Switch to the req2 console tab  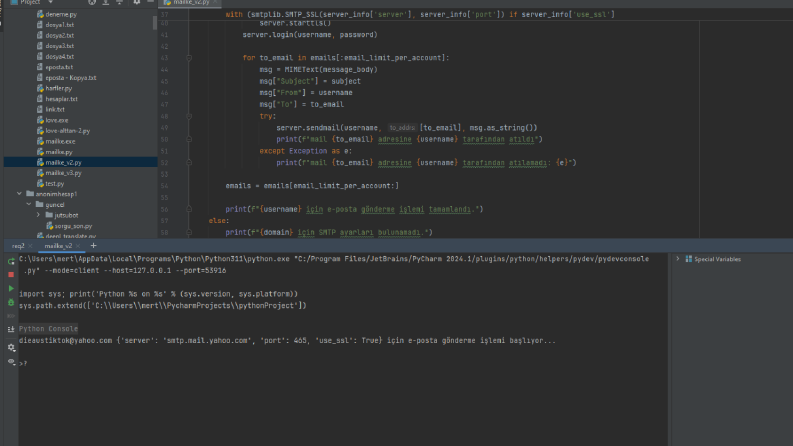(18, 246)
